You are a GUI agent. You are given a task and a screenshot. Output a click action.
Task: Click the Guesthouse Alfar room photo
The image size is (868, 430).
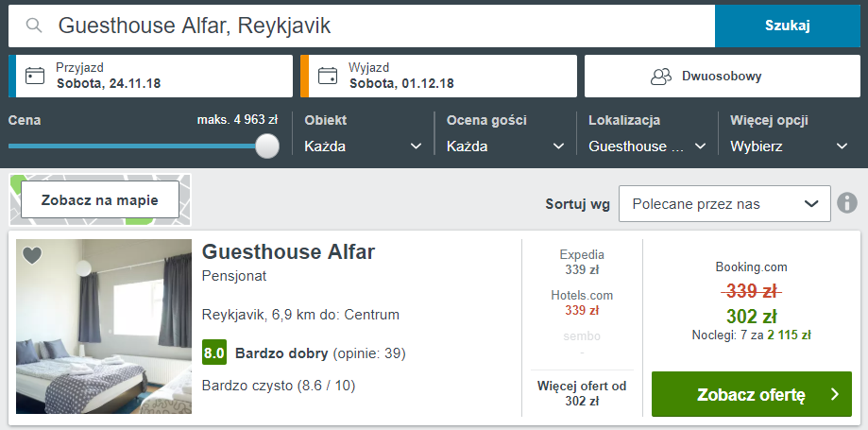pyautogui.click(x=104, y=327)
